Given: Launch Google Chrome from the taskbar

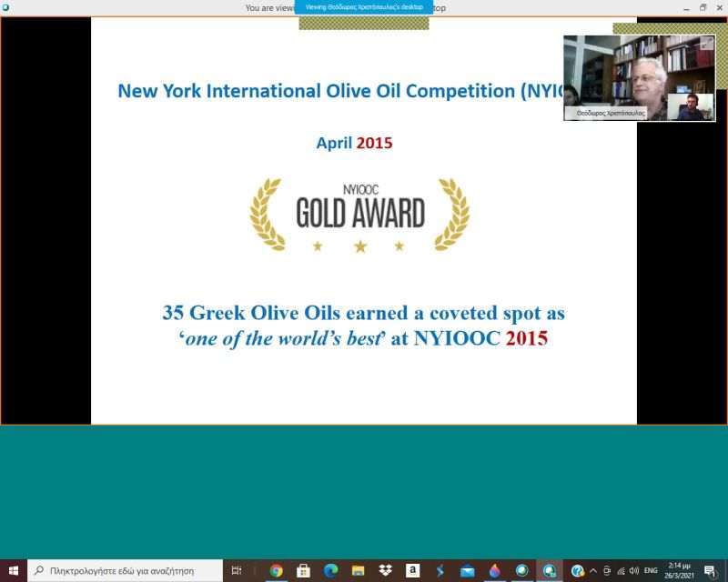Looking at the screenshot, I should [x=276, y=570].
